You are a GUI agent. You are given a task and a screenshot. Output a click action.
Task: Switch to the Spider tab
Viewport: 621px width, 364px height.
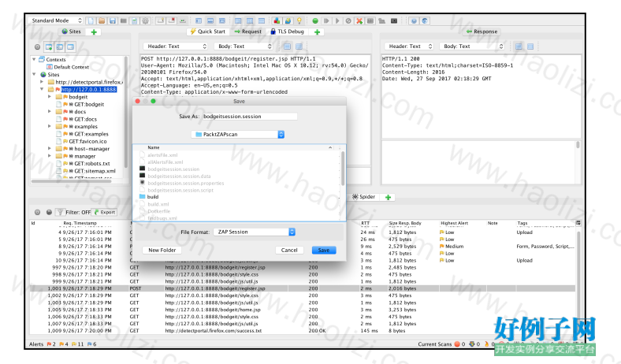click(x=363, y=197)
